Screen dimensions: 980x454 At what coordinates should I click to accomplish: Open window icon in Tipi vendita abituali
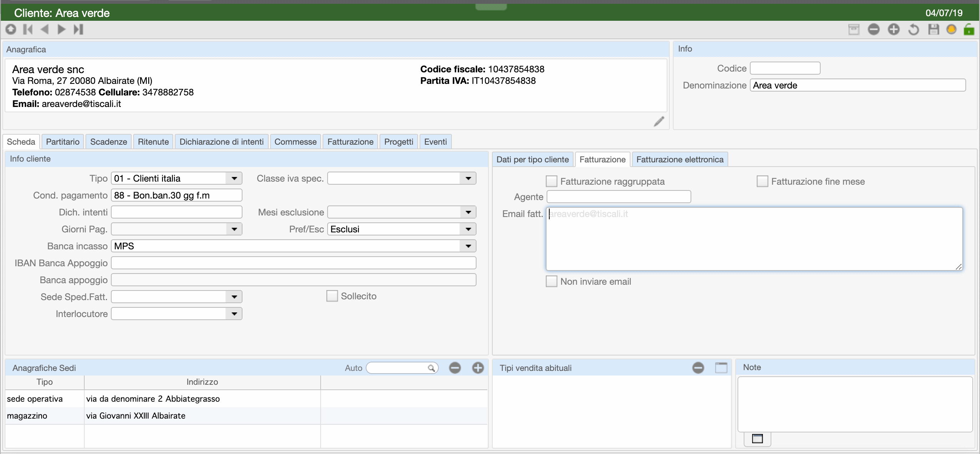721,368
